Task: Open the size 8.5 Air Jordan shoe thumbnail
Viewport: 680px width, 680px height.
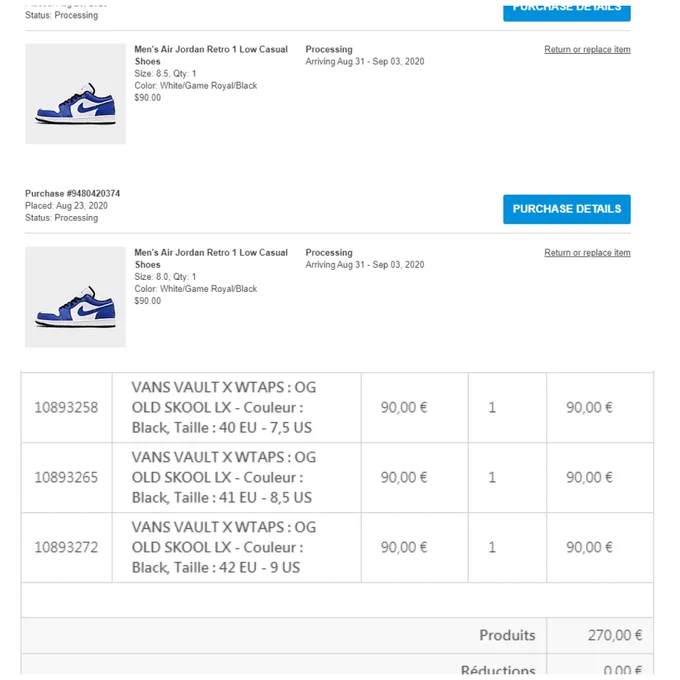Action: point(75,94)
